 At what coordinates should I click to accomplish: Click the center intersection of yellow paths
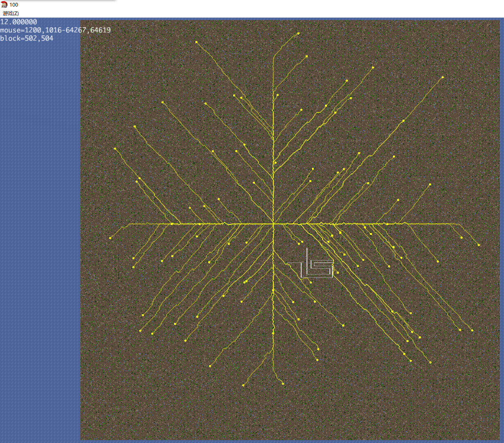(273, 224)
